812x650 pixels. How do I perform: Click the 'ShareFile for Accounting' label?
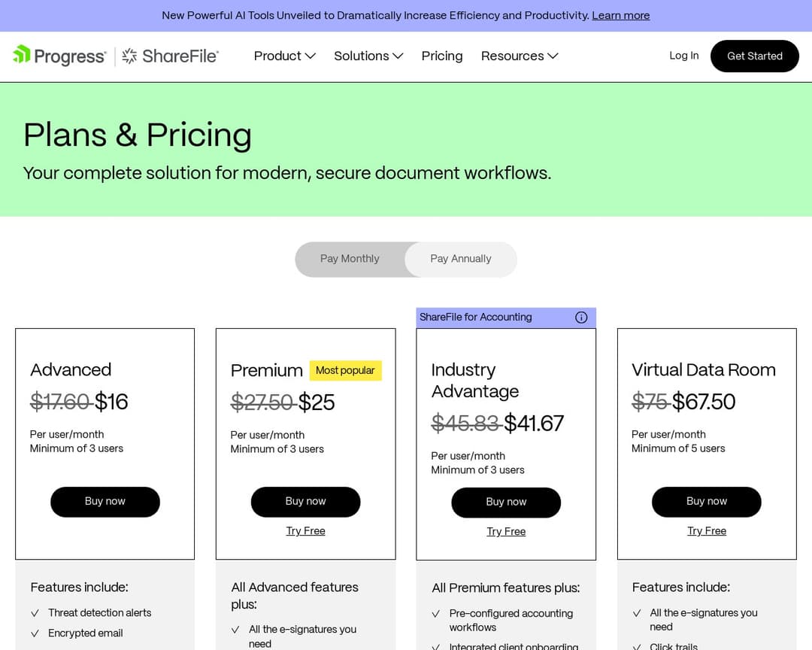(475, 317)
